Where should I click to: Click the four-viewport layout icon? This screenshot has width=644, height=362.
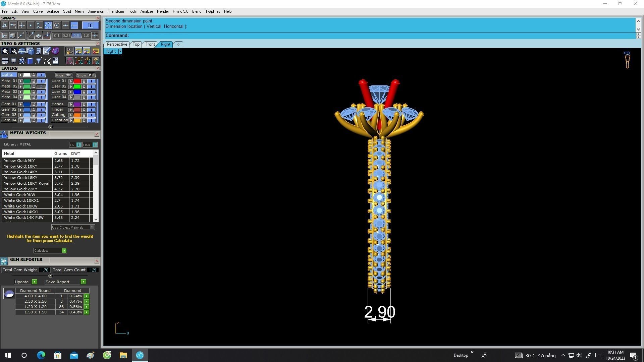click(5, 61)
